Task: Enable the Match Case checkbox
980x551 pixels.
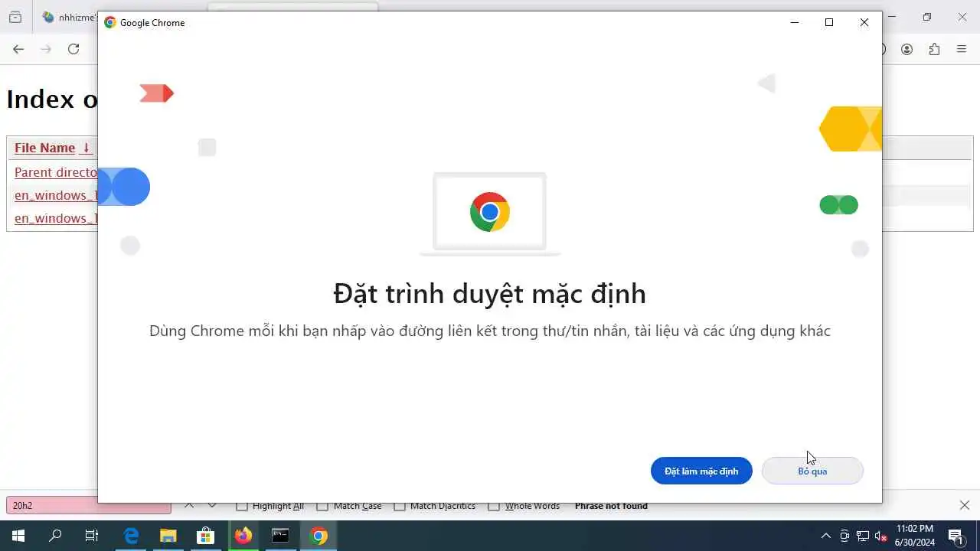Action: click(x=322, y=506)
